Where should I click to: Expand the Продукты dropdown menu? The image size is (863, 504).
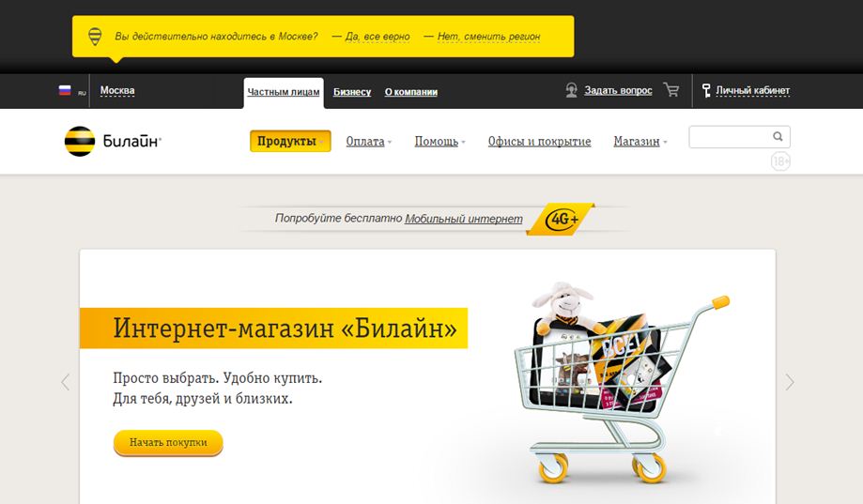(290, 141)
